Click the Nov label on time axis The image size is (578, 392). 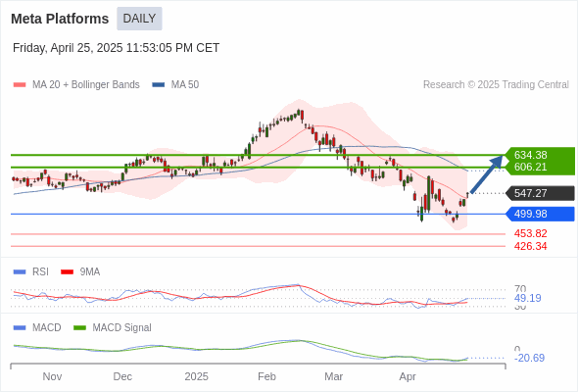pyautogui.click(x=52, y=377)
